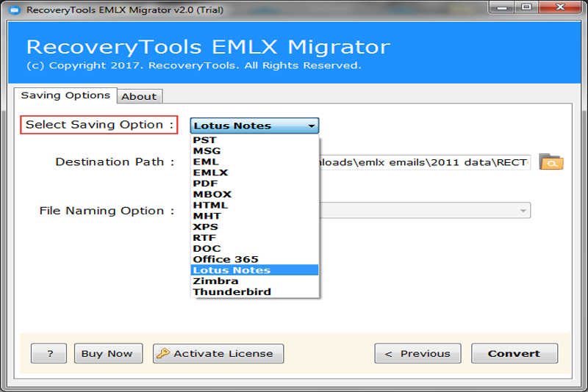Screen dimensions: 588x392
Task: Click the highlighted Lotus Notes entry
Action: (x=254, y=270)
